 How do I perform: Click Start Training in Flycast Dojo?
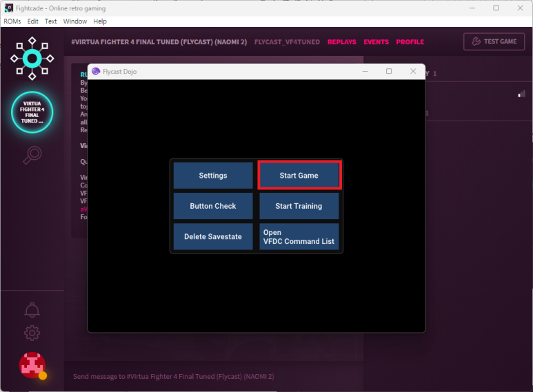click(299, 206)
